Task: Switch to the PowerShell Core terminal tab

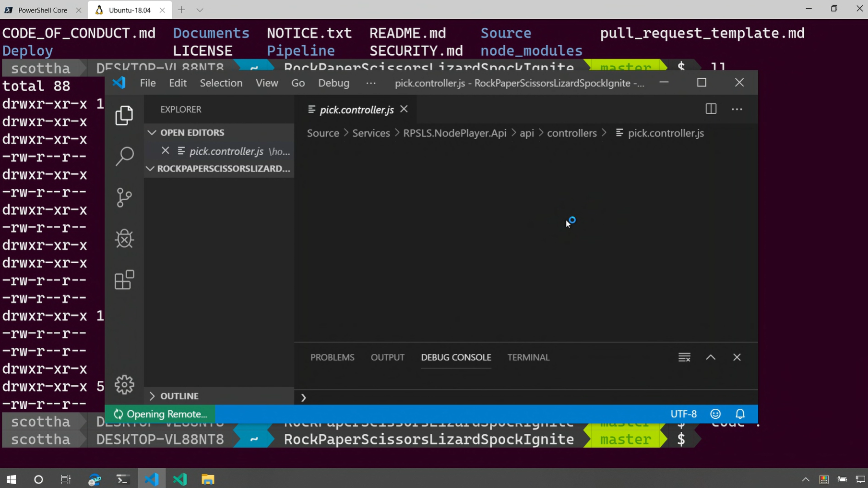Action: point(44,10)
